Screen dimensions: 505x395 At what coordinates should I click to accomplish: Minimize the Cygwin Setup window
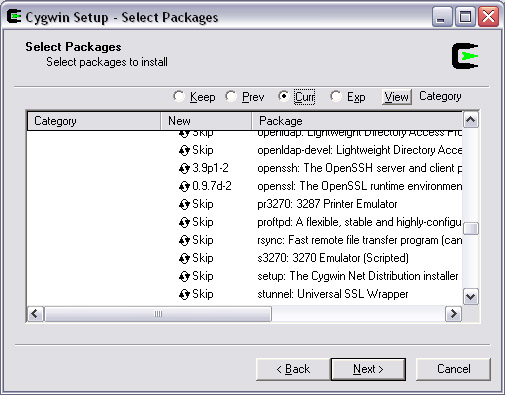[442, 17]
